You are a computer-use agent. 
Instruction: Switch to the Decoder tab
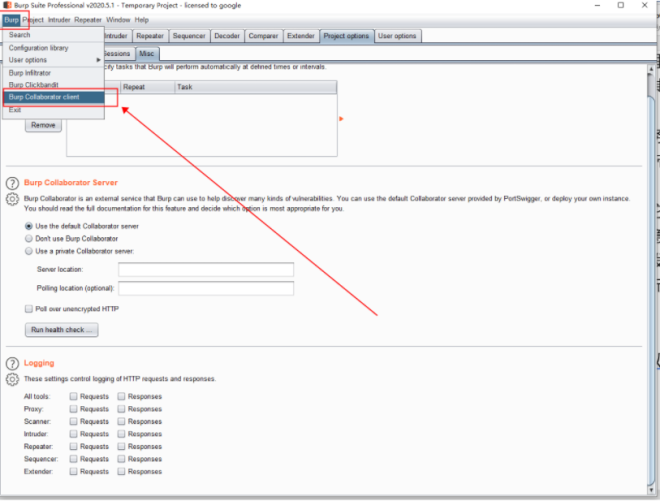226,36
